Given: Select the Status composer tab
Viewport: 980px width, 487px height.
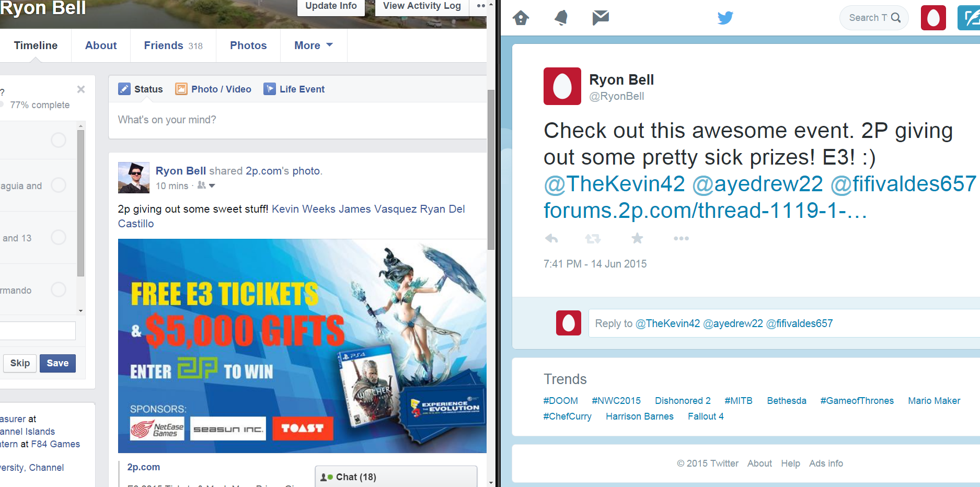Looking at the screenshot, I should point(141,89).
